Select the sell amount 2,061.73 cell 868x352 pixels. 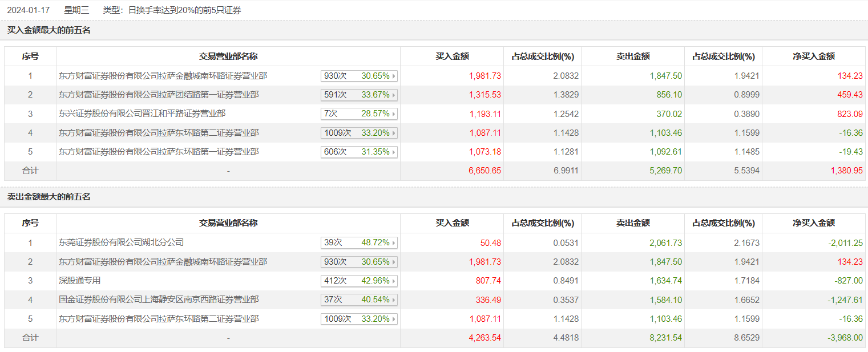coord(665,242)
